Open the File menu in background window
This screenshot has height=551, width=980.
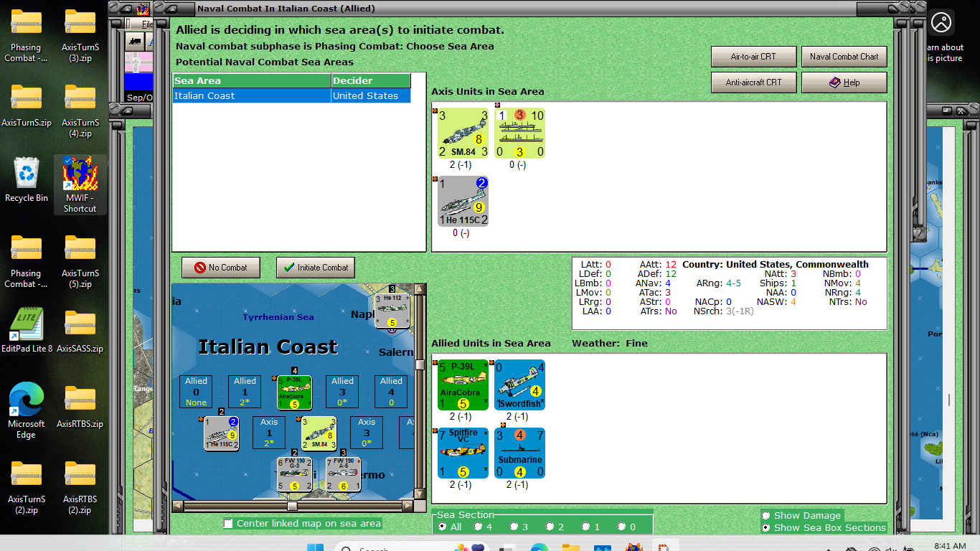click(146, 24)
